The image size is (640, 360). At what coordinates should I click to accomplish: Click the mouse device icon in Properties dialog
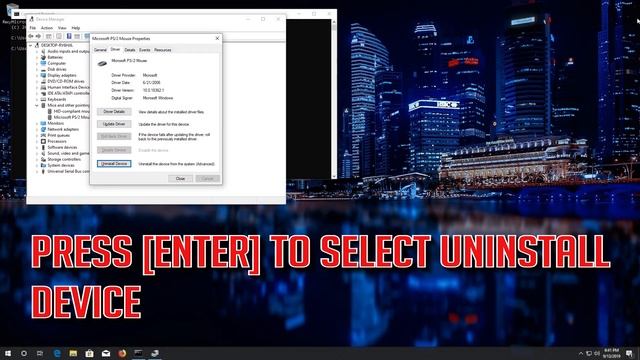pos(102,63)
